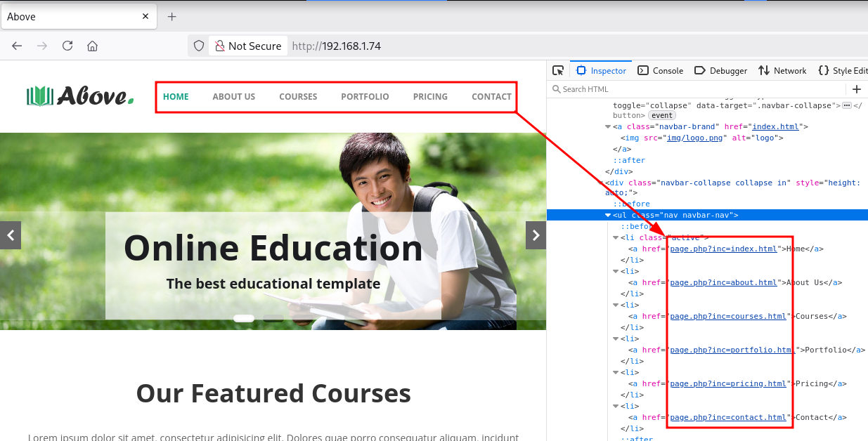The image size is (868, 441).
Task: Collapse the navbar-brand anchor node
Action: point(608,127)
